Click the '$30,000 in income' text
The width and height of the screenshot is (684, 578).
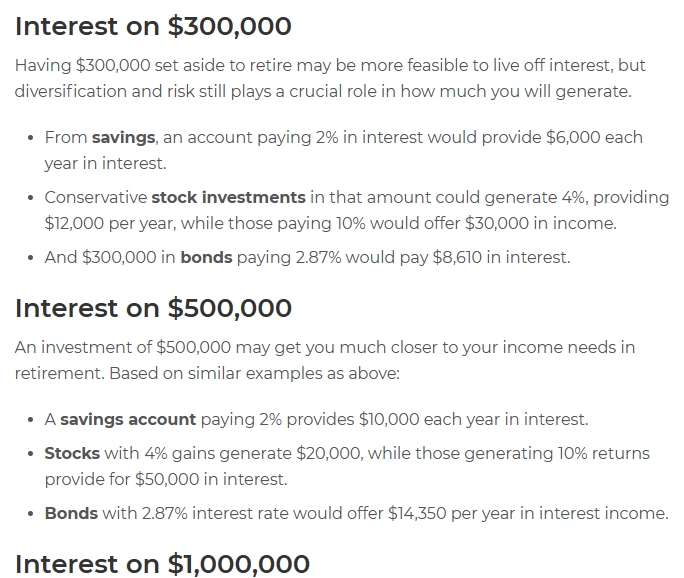coord(540,223)
